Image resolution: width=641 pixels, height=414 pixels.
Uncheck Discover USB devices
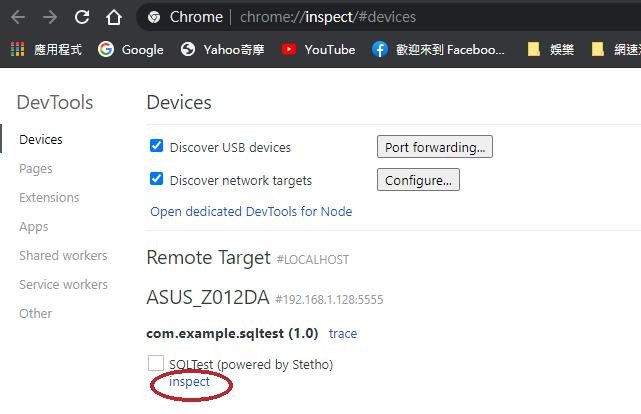(156, 146)
